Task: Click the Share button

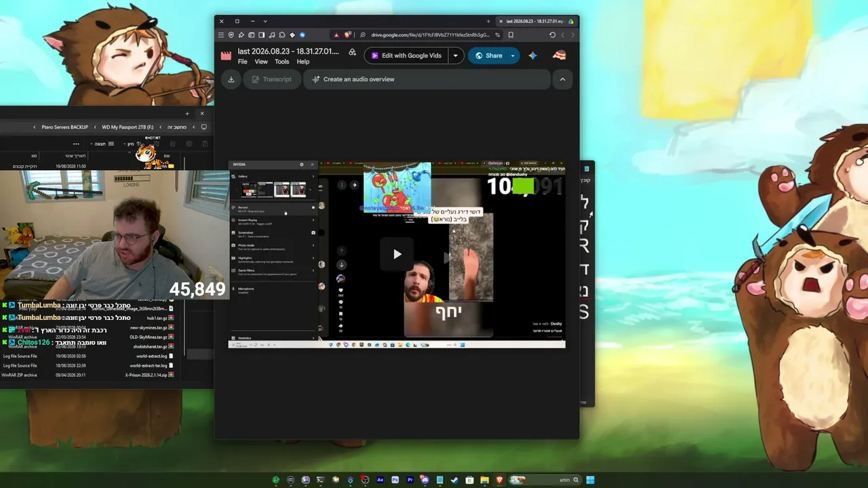Action: (x=488, y=56)
